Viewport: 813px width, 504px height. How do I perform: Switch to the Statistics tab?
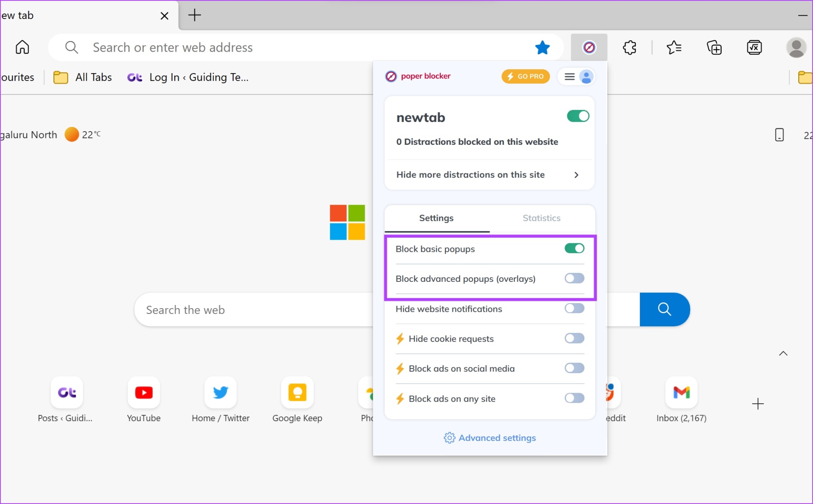[541, 218]
